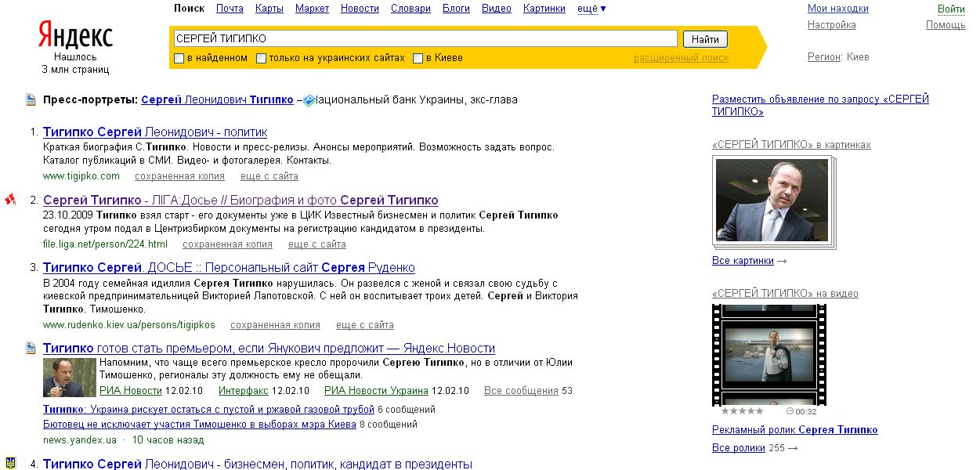Open 'Тигипко готов стать премьером' news title
The width and height of the screenshot is (980, 470).
click(269, 349)
